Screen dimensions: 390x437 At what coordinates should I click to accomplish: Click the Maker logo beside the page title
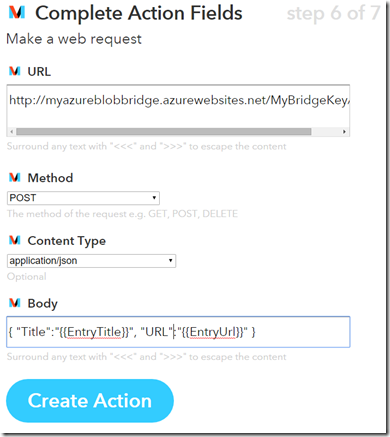[17, 12]
